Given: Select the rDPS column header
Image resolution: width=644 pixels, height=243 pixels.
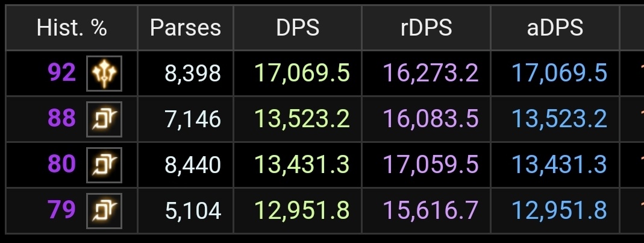Looking at the screenshot, I should click(x=426, y=28).
